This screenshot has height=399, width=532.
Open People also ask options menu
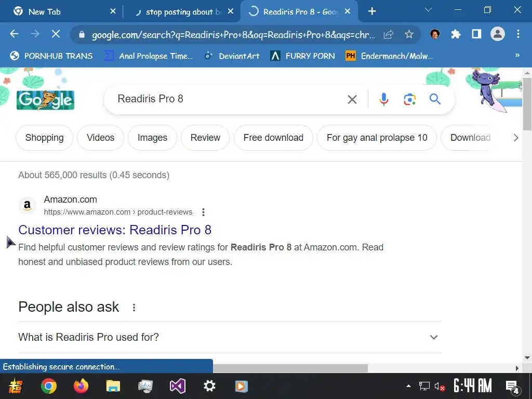[x=134, y=308]
